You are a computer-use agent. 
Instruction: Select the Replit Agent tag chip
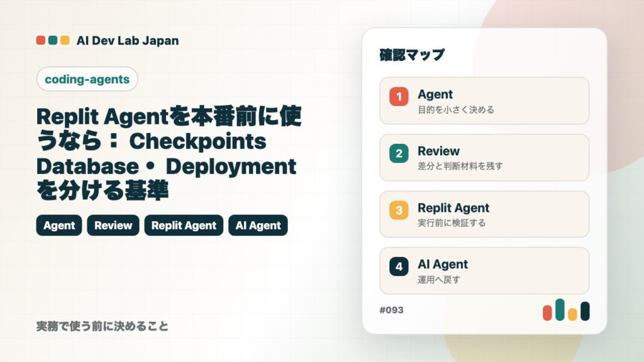[x=184, y=226]
